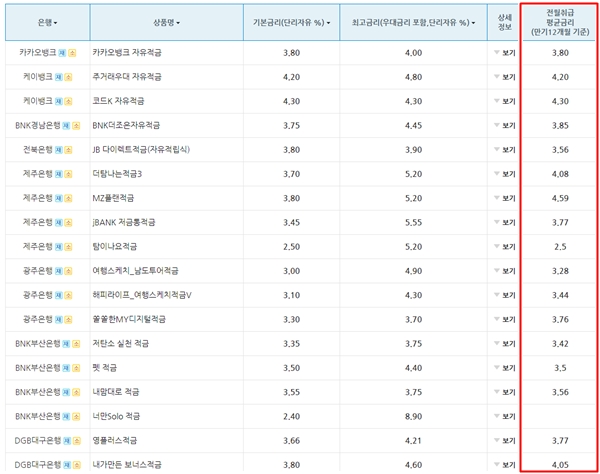Sort by 기본금리(단리자유 %) header
Viewport: 600px width, 474px height.
coord(291,23)
